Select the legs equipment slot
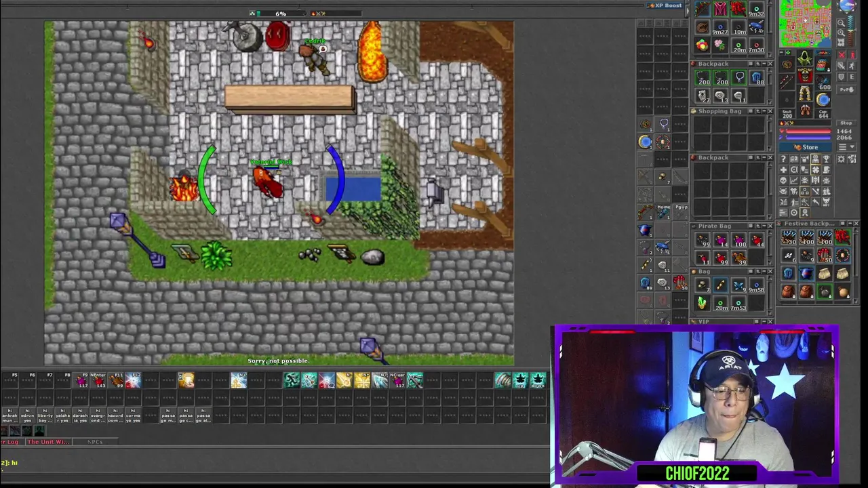Image resolution: width=868 pixels, height=488 pixels. [x=805, y=93]
